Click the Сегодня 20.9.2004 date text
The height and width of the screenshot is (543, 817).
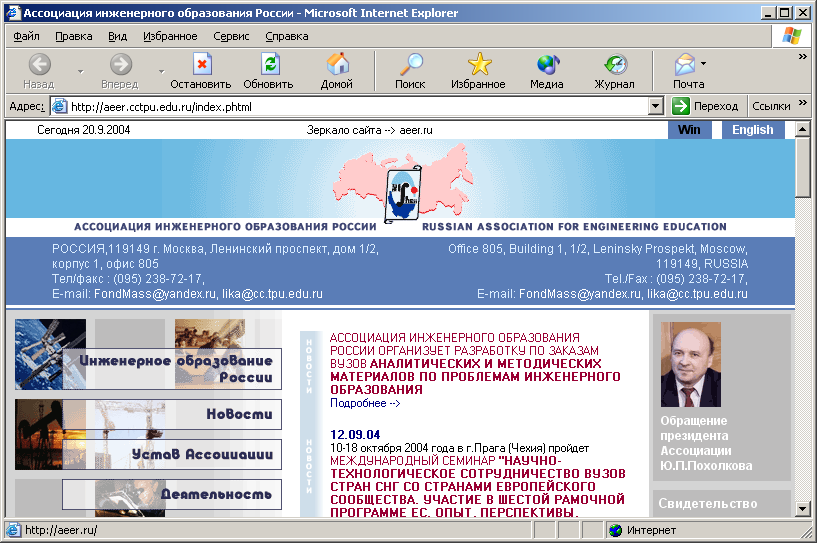click(x=83, y=130)
